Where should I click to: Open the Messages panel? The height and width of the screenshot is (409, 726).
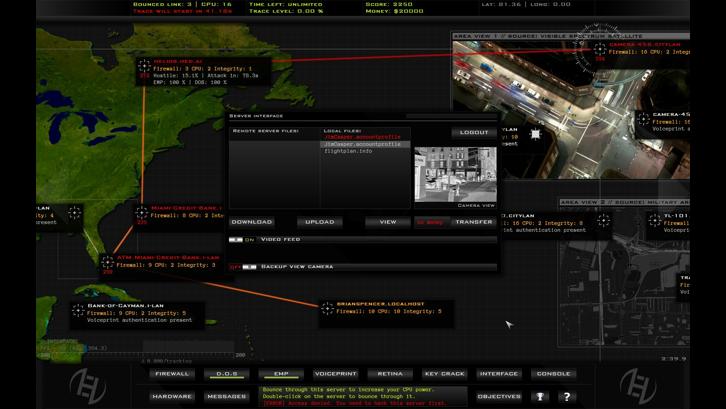(226, 396)
